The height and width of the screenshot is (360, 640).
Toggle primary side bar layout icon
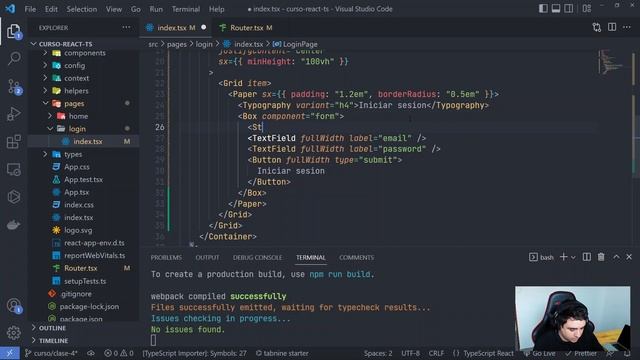click(x=543, y=9)
